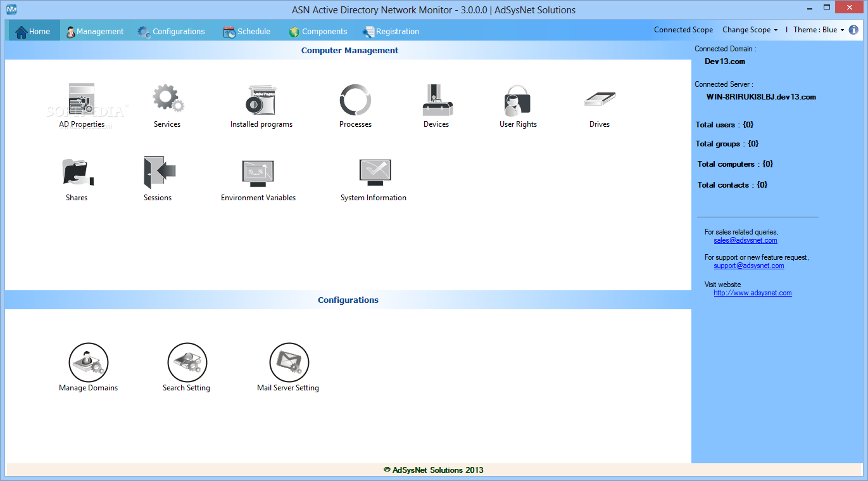This screenshot has width=868, height=481.
Task: Open the Mail Server Setting icon
Action: click(289, 362)
